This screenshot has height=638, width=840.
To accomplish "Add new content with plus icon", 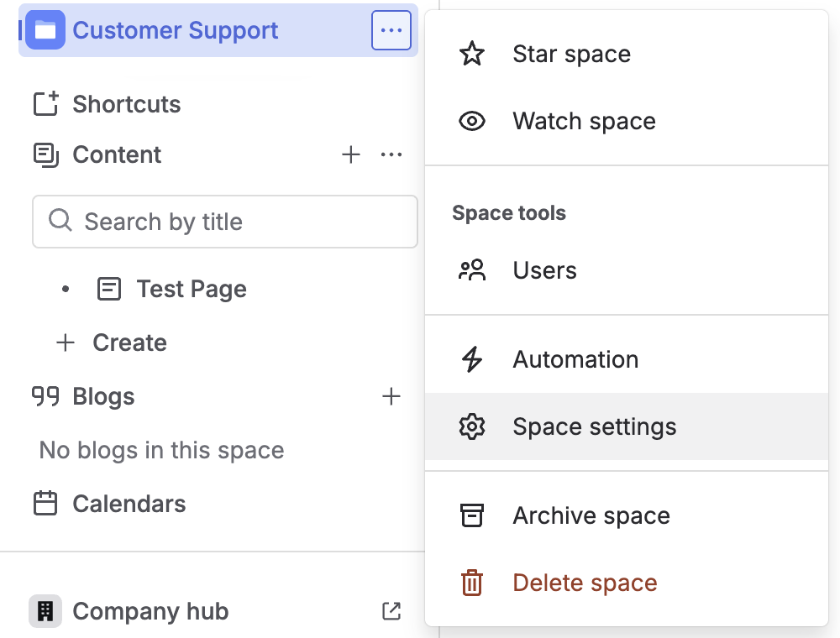I will pos(351,154).
